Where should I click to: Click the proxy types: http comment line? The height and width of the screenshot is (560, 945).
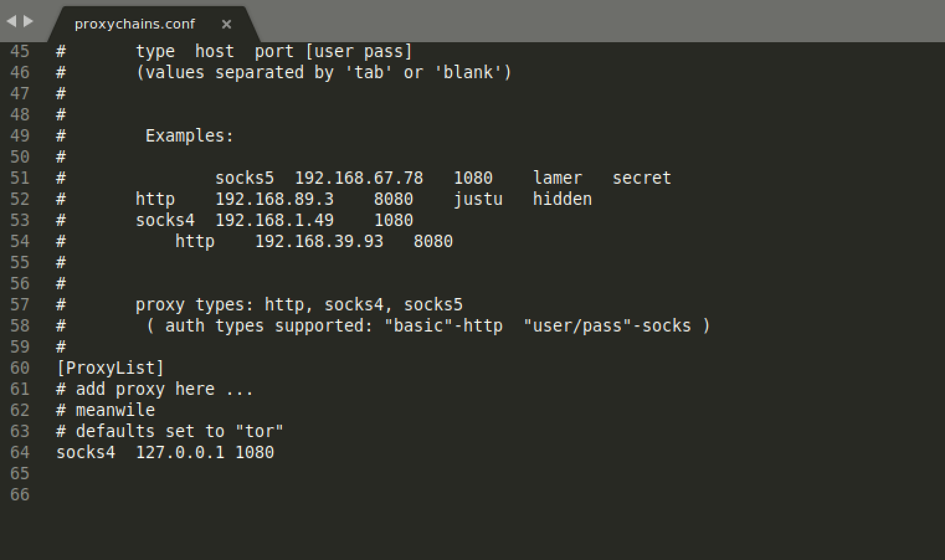tap(299, 304)
